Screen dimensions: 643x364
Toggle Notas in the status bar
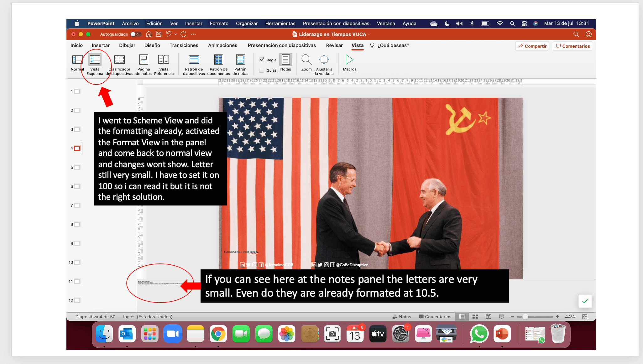coord(402,317)
